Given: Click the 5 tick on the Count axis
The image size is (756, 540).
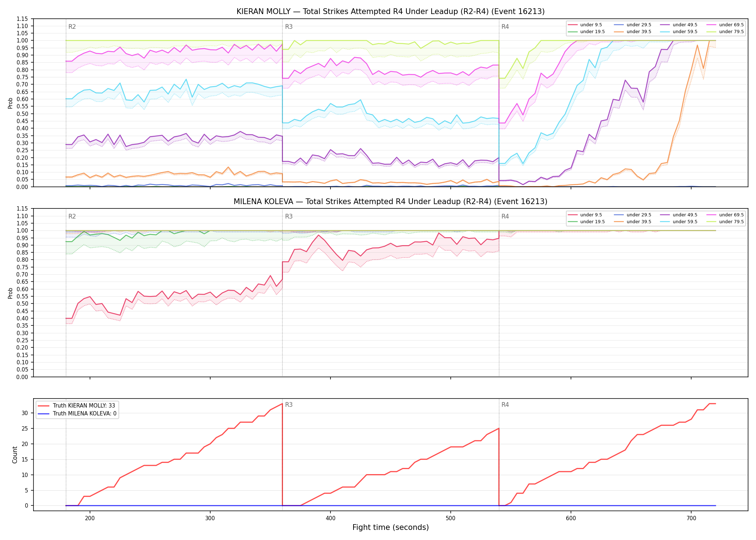Looking at the screenshot, I should coord(26,490).
